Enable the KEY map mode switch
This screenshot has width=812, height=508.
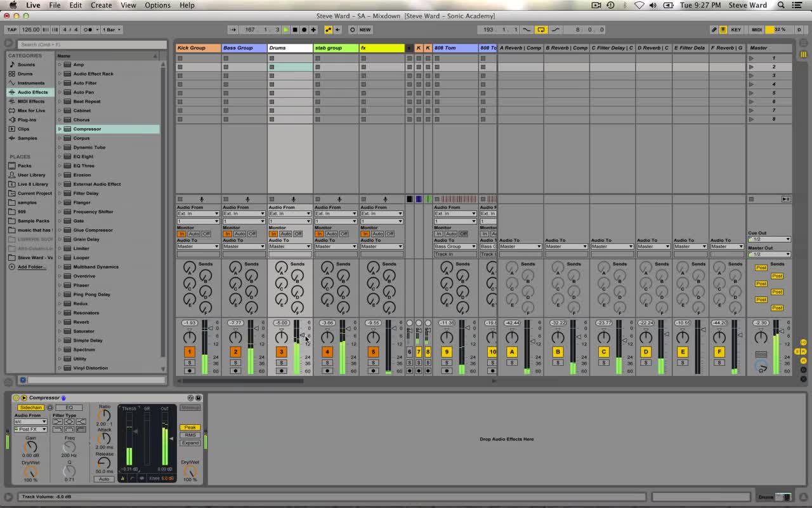point(736,29)
